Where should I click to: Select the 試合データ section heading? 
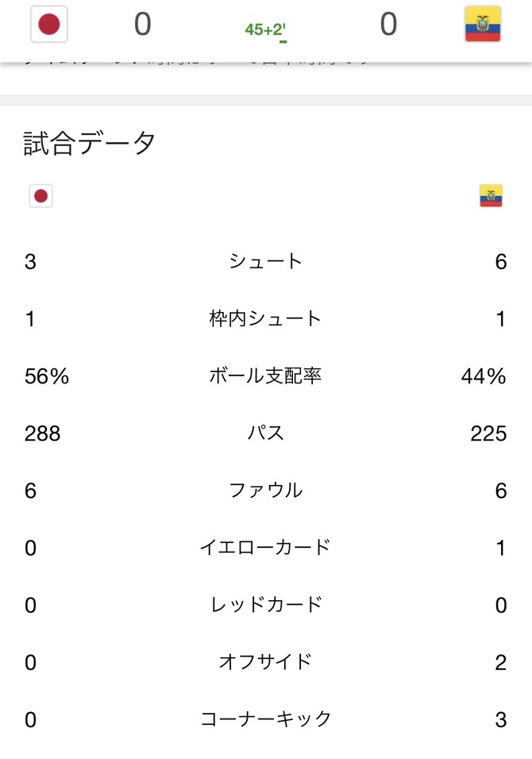pos(90,143)
